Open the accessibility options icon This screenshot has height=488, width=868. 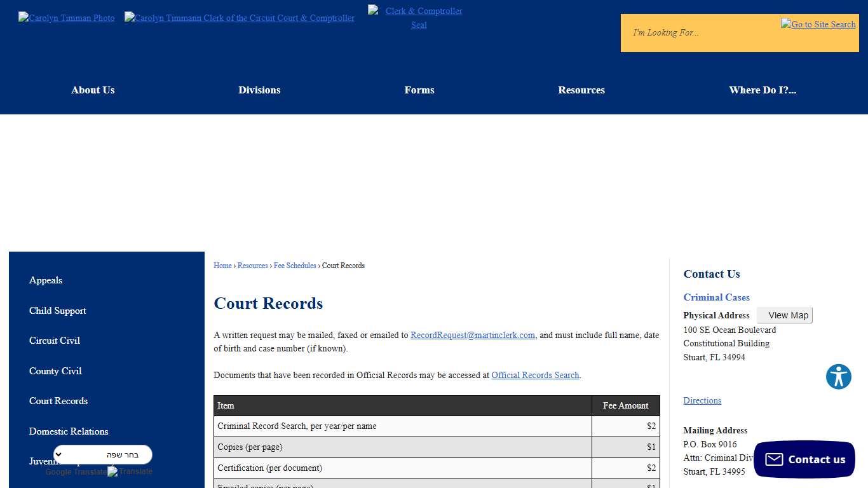point(839,377)
